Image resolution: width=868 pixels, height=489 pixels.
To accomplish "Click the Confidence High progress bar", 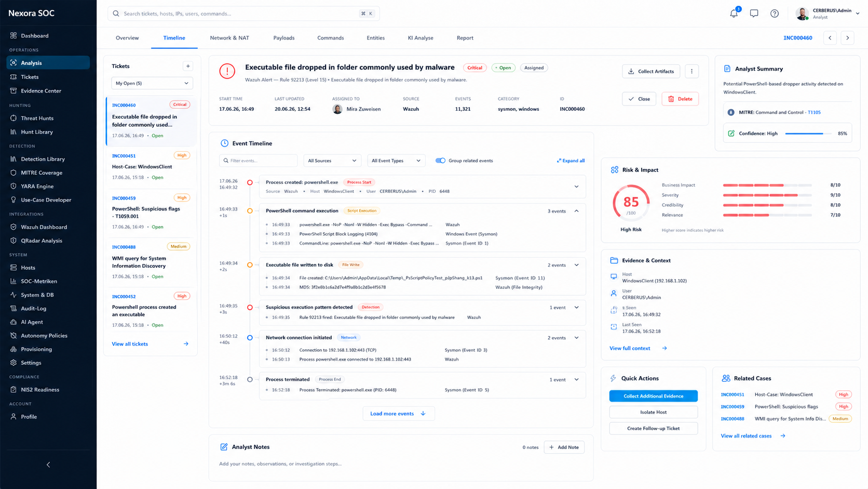I will pyautogui.click(x=808, y=134).
